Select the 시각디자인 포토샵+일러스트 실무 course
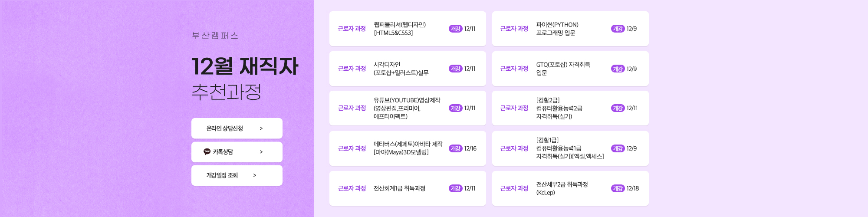868x217 pixels. point(408,69)
